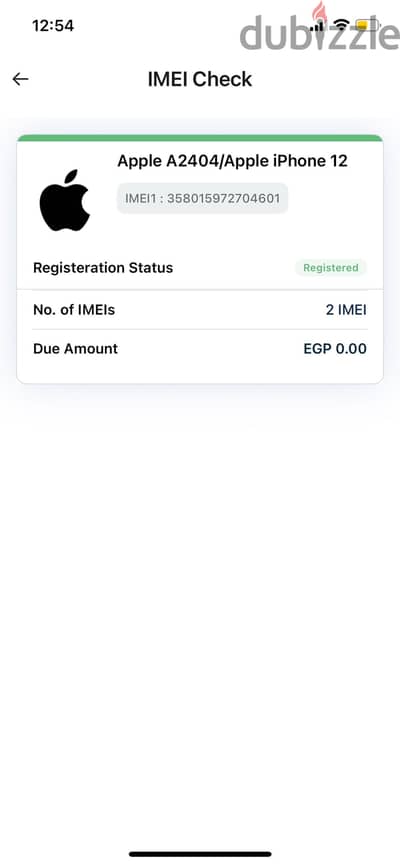400x865 pixels.
Task: Tap the Due Amount label
Action: coord(76,349)
